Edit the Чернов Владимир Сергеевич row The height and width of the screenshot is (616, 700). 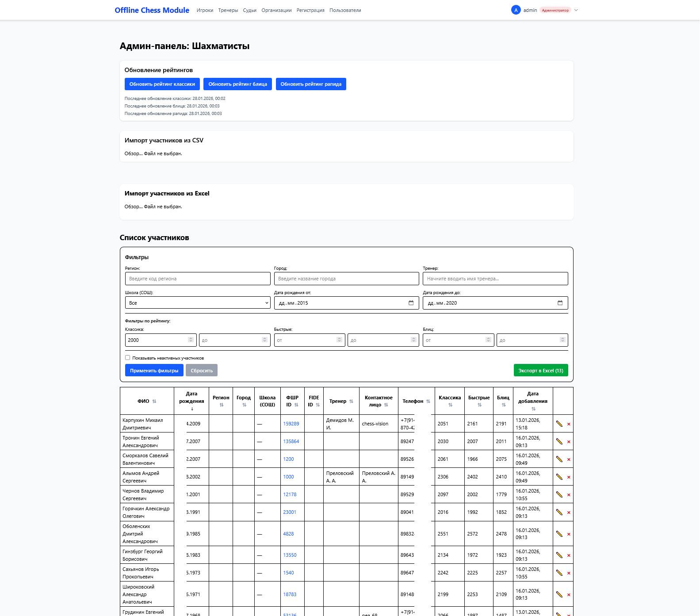559,494
